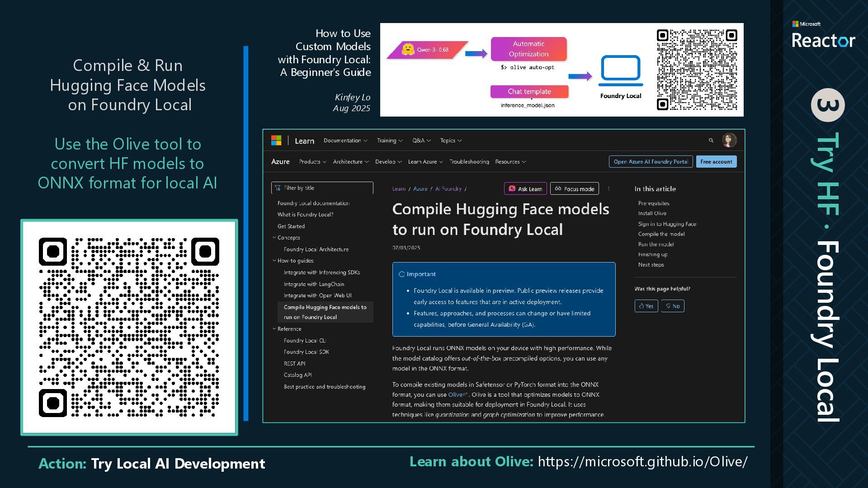
Task: Open Integrate with Open Web UI guide
Action: [317, 296]
